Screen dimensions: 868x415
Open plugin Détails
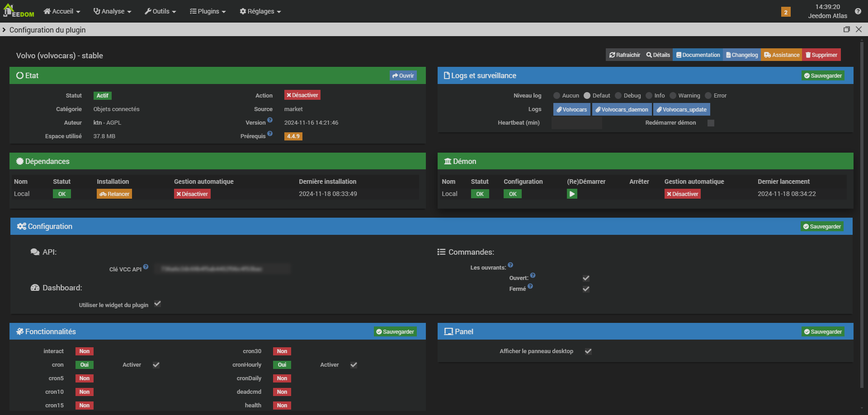coord(658,55)
